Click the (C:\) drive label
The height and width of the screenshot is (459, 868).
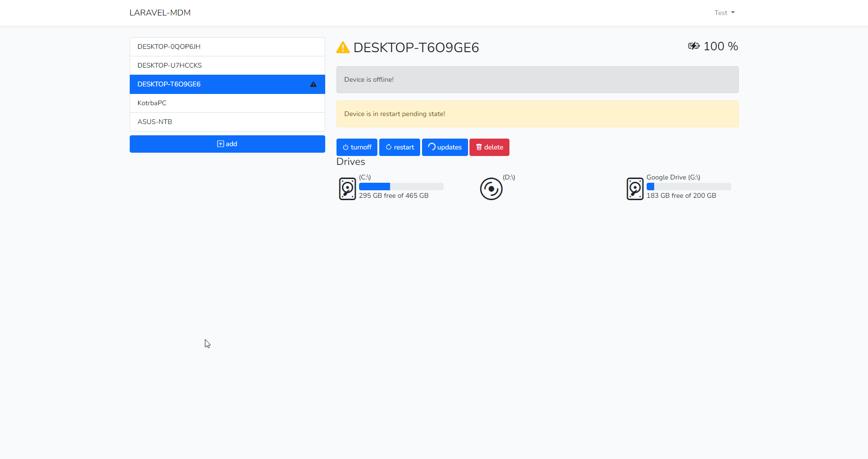click(x=365, y=177)
